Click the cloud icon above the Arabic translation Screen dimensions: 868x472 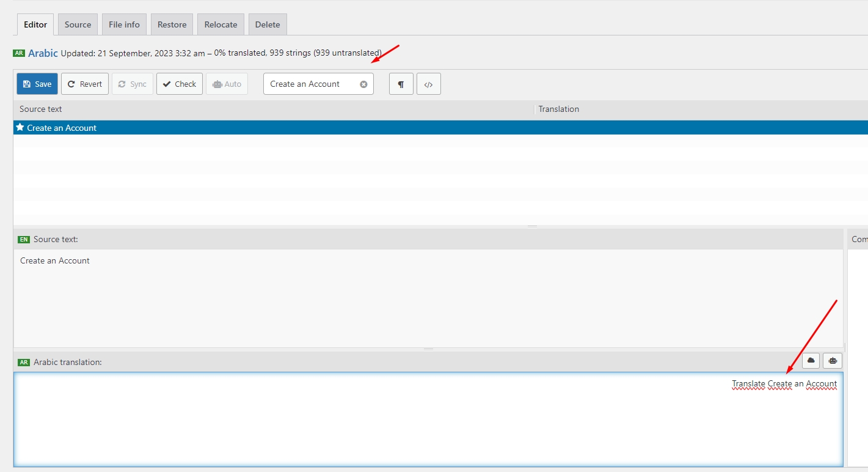point(811,361)
